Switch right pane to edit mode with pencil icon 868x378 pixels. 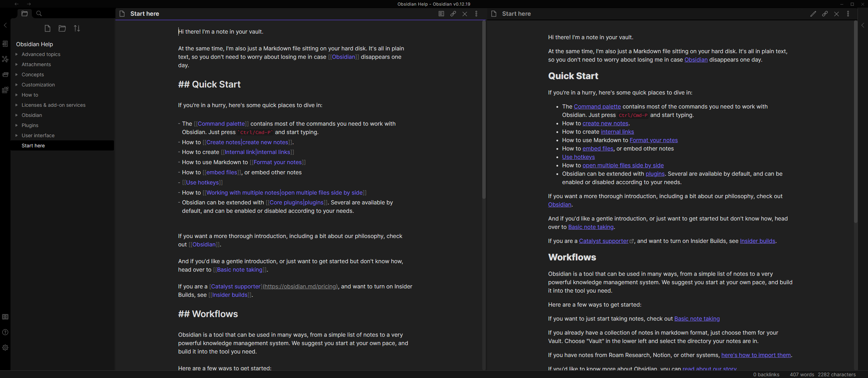coord(813,14)
